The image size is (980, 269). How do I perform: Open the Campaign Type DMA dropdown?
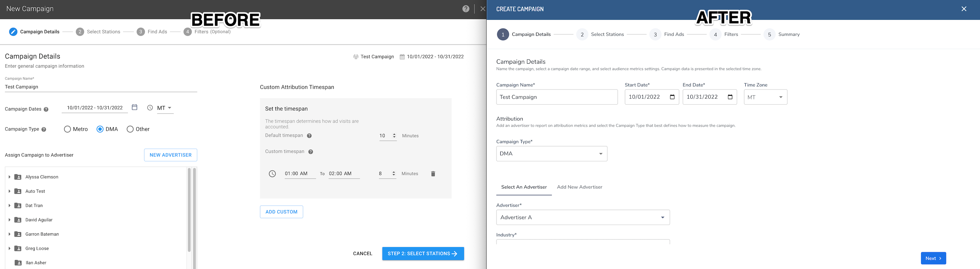coord(551,153)
